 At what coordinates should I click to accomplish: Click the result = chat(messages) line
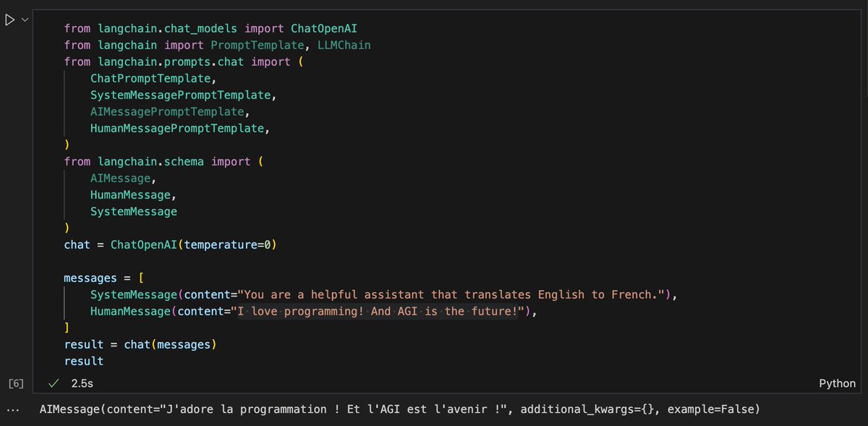click(140, 344)
